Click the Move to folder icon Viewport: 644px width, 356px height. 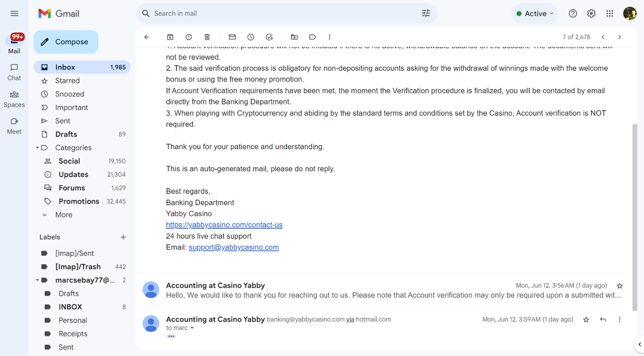click(x=294, y=37)
